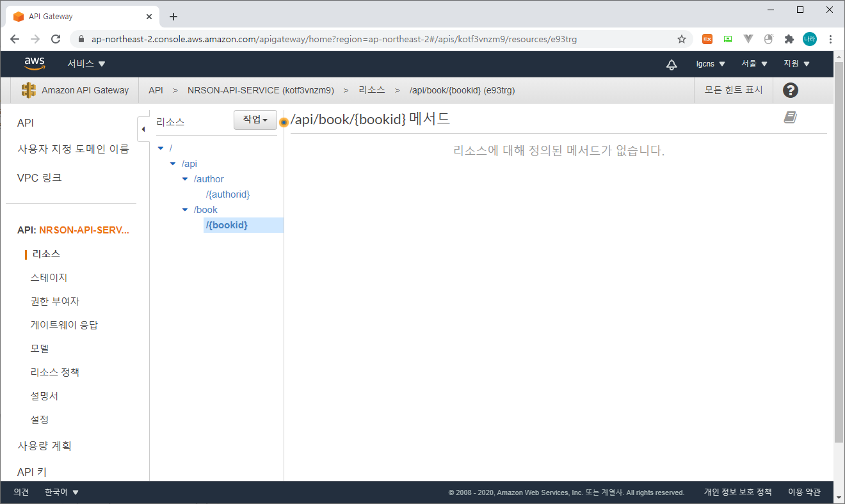Click the page vertical scrollbar
This screenshot has width=845, height=504.
click(839, 252)
